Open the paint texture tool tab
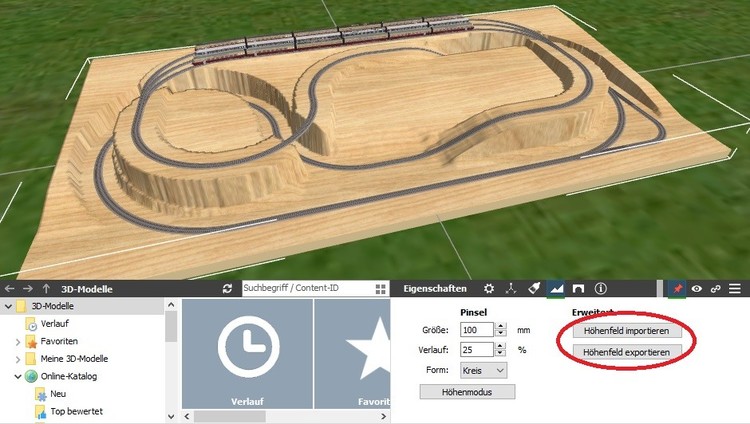This screenshot has height=424, width=750. pyautogui.click(x=533, y=289)
